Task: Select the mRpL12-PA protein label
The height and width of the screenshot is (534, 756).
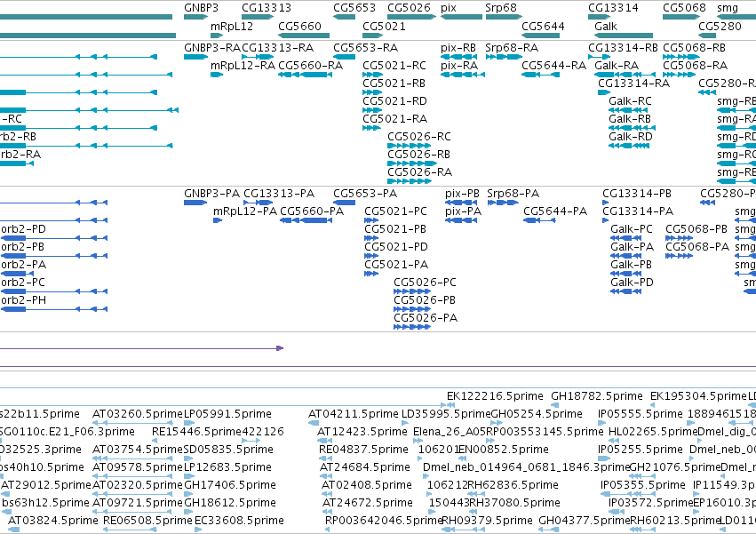Action: click(245, 211)
